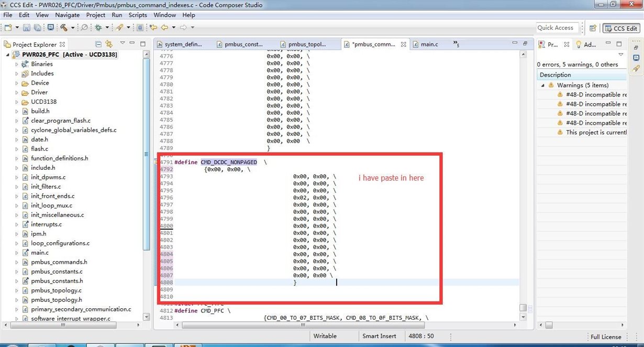Select pmbus_commands.h file
The height and width of the screenshot is (347, 644).
[59, 262]
